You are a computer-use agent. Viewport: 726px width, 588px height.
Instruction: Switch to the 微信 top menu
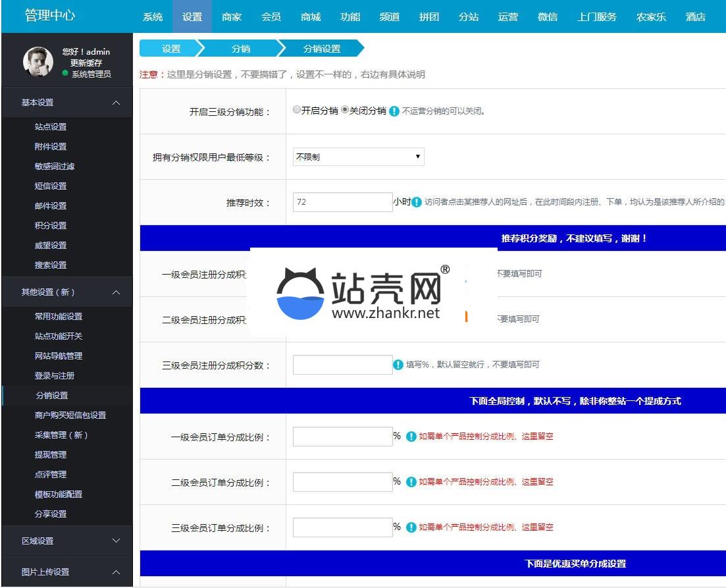pos(548,16)
